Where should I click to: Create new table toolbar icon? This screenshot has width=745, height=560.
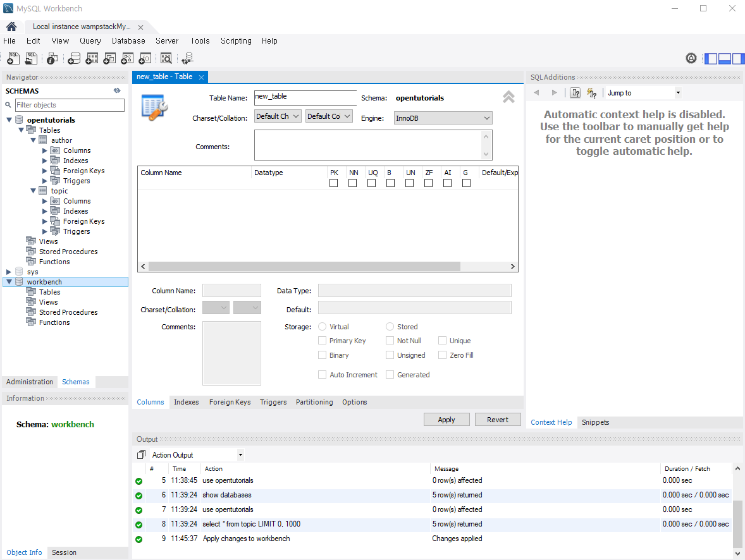tap(92, 58)
